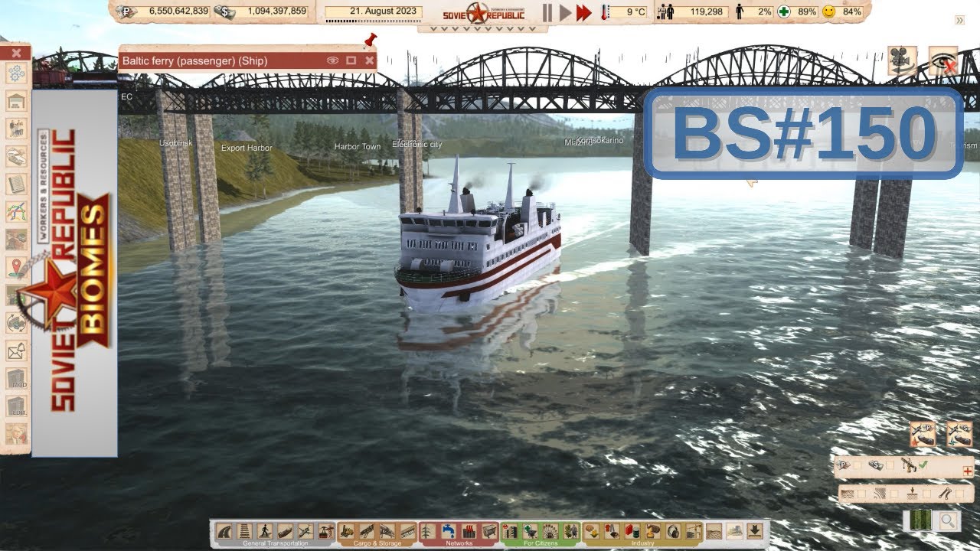Open the gear settings icon in left sidebar
This screenshot has width=980, height=551.
tap(16, 74)
